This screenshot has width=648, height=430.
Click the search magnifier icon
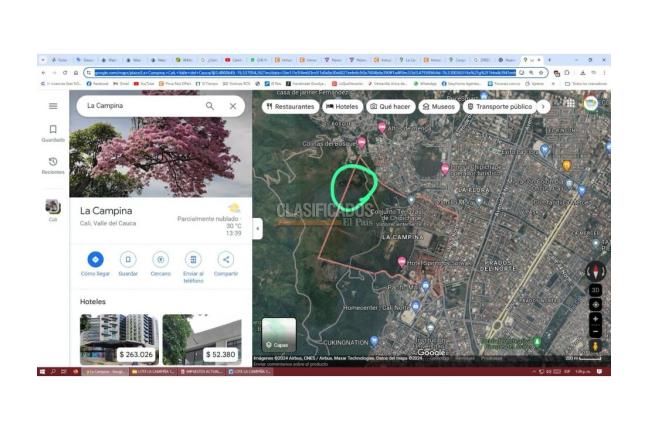[210, 105]
